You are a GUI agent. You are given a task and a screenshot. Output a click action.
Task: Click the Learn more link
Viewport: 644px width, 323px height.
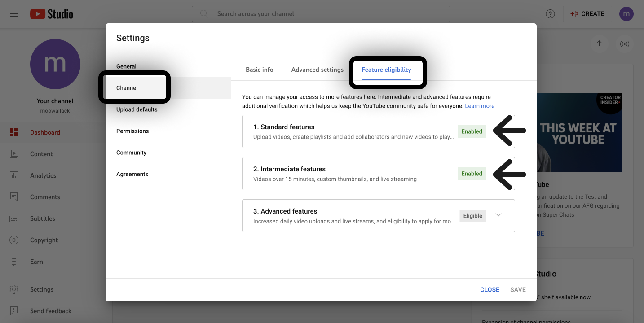click(x=479, y=106)
